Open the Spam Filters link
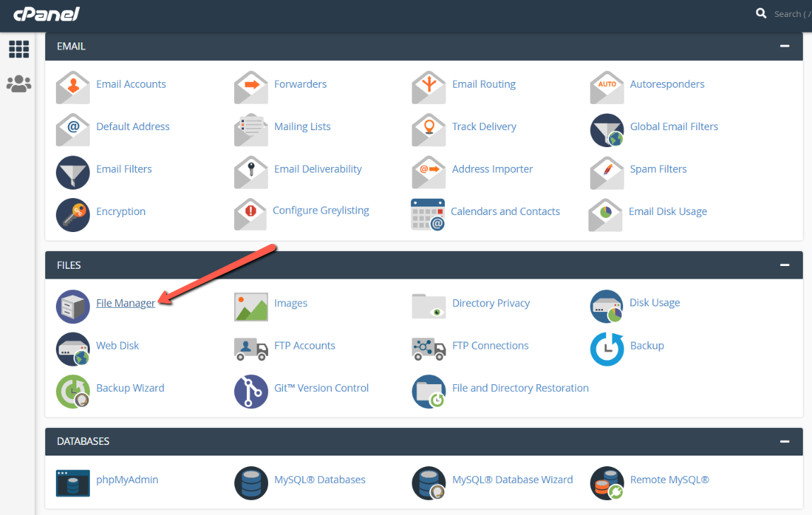Screen dimensions: 812x515 point(658,169)
